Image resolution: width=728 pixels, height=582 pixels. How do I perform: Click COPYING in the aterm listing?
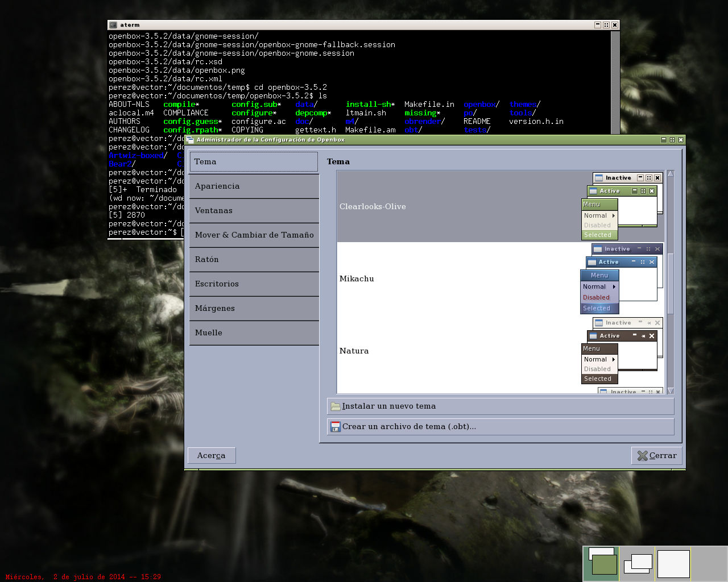point(247,130)
